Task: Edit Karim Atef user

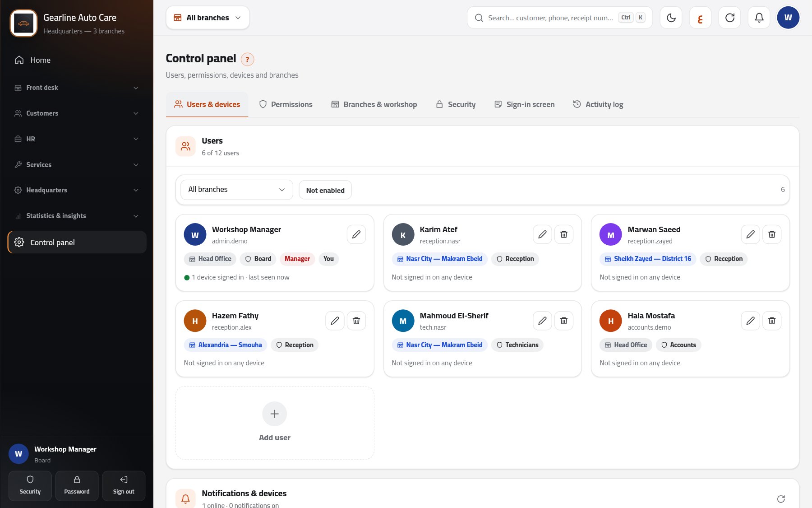Action: (x=542, y=234)
